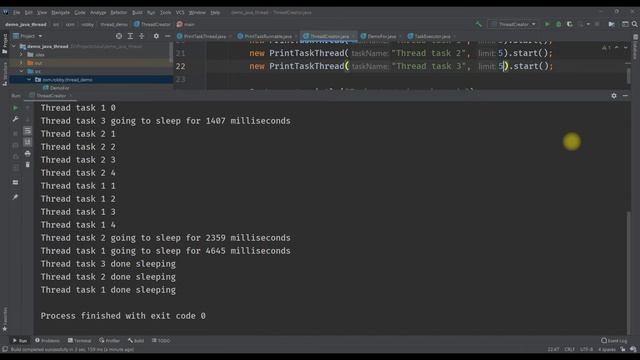Click Pin Tab icon in Run panel
The height and width of the screenshot is (360, 640).
(15, 197)
